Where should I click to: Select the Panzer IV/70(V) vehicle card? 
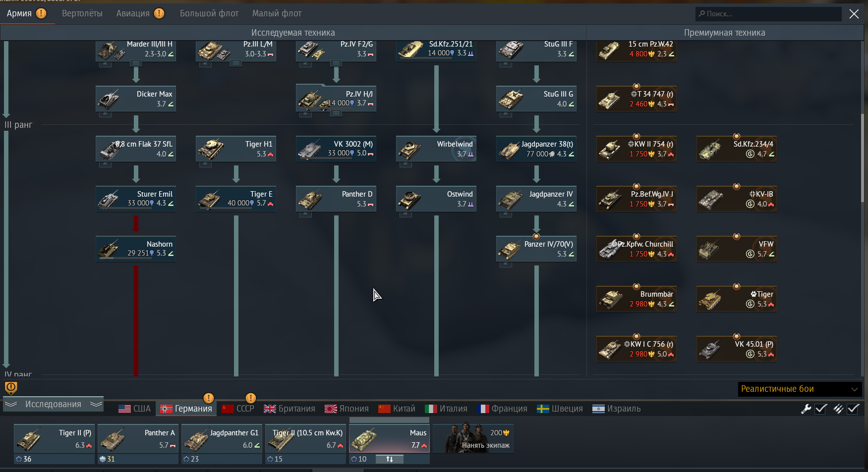[x=536, y=249]
